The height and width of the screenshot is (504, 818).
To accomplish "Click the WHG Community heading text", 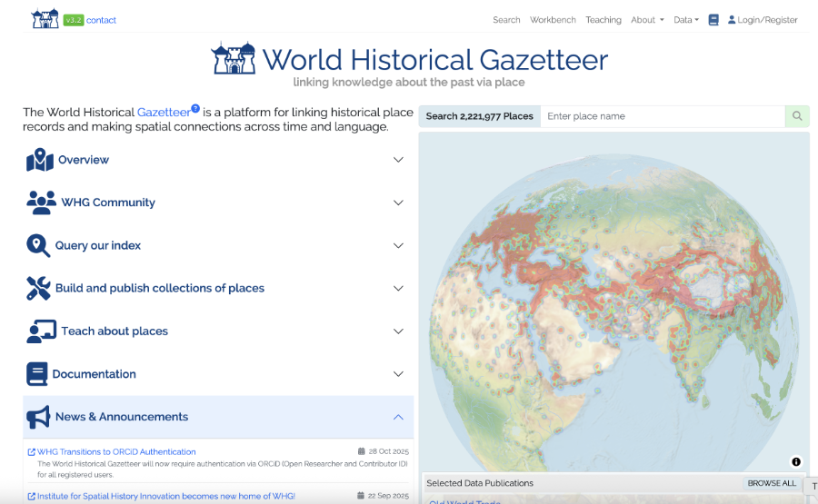I will (x=108, y=203).
